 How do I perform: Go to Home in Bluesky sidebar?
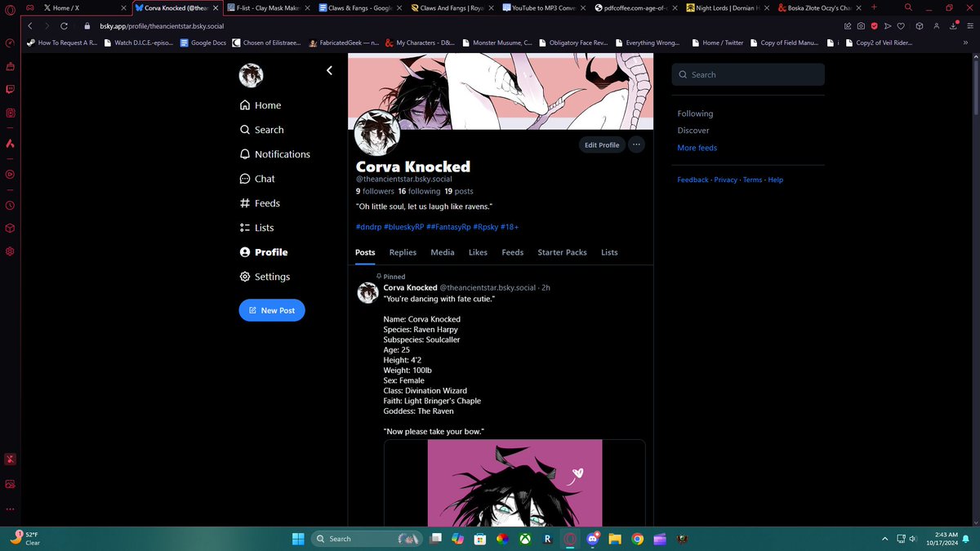tap(261, 105)
